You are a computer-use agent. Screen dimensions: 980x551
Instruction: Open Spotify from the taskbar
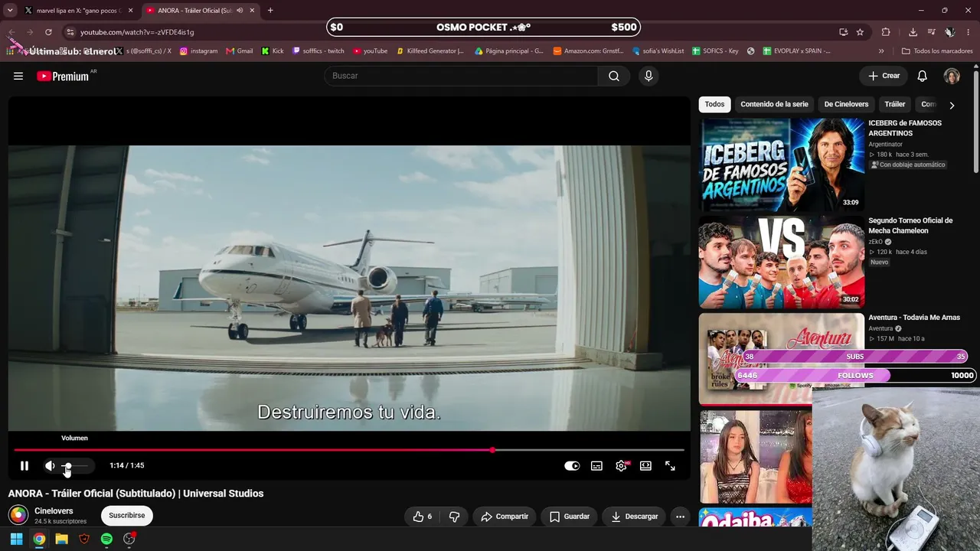click(106, 539)
